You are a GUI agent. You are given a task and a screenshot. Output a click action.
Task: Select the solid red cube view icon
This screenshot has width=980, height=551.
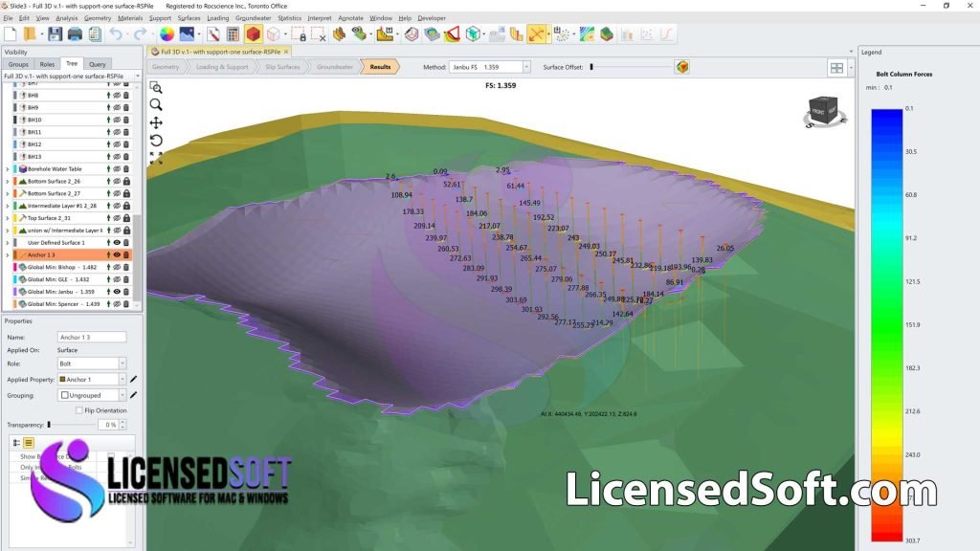[x=253, y=34]
